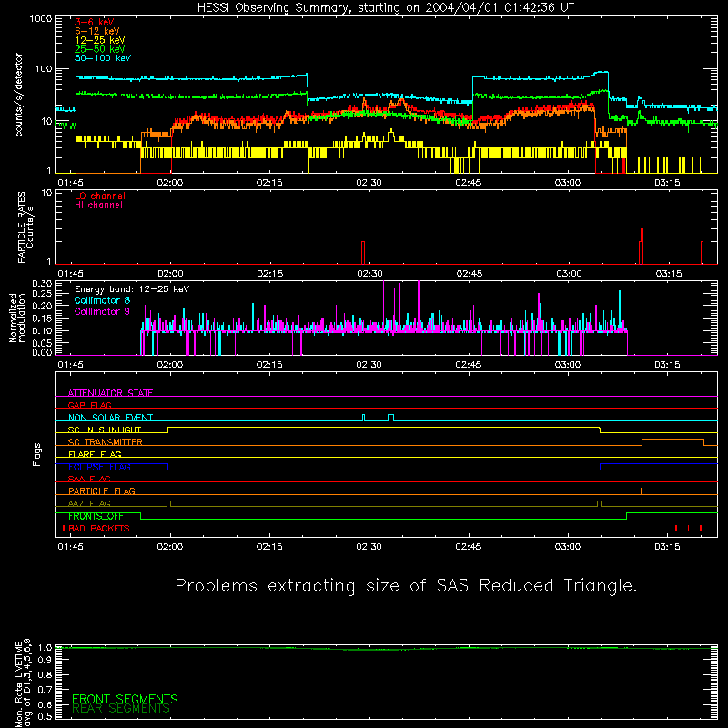Select the Collimator 9 legend entry
Viewport: 728px width, 728px height.
click(x=102, y=311)
